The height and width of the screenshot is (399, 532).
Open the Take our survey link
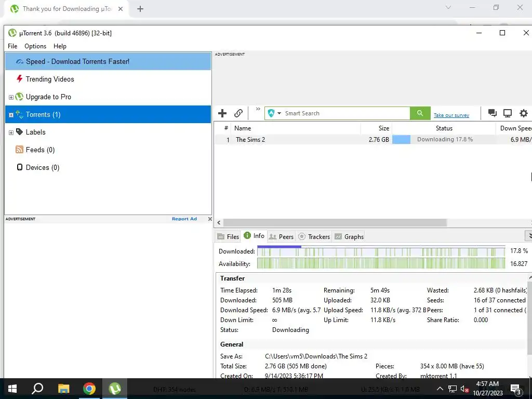coord(451,115)
